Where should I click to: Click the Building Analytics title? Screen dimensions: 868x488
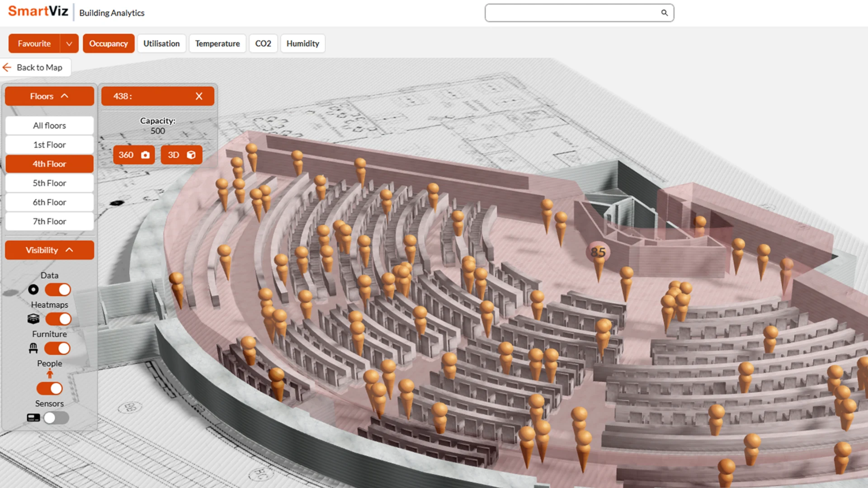112,13
